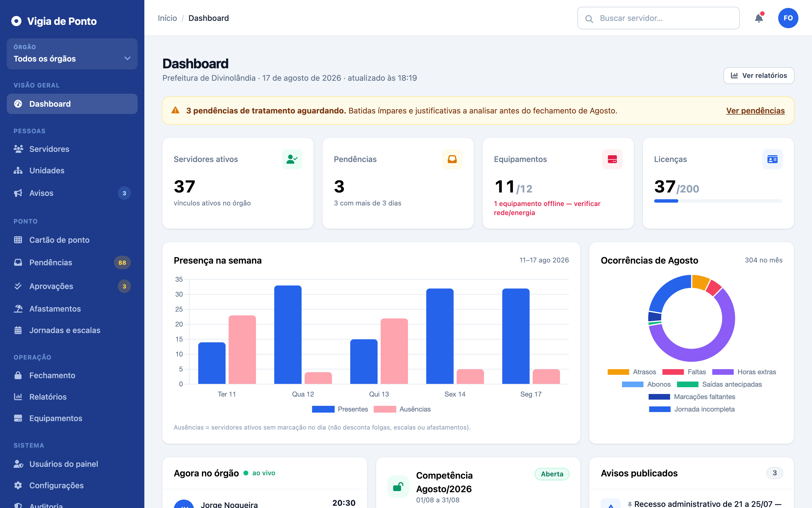Click the Cartão de ponto grid icon
The width and height of the screenshot is (812, 508).
point(18,240)
